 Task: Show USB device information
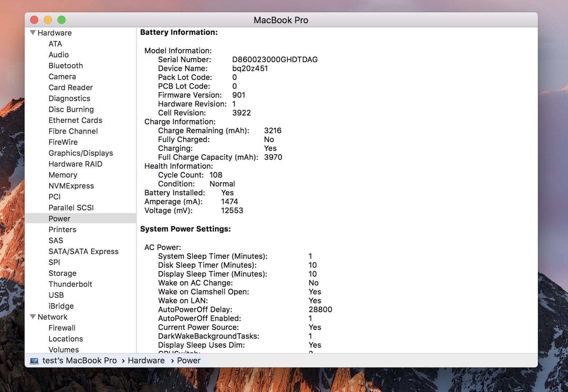point(56,295)
